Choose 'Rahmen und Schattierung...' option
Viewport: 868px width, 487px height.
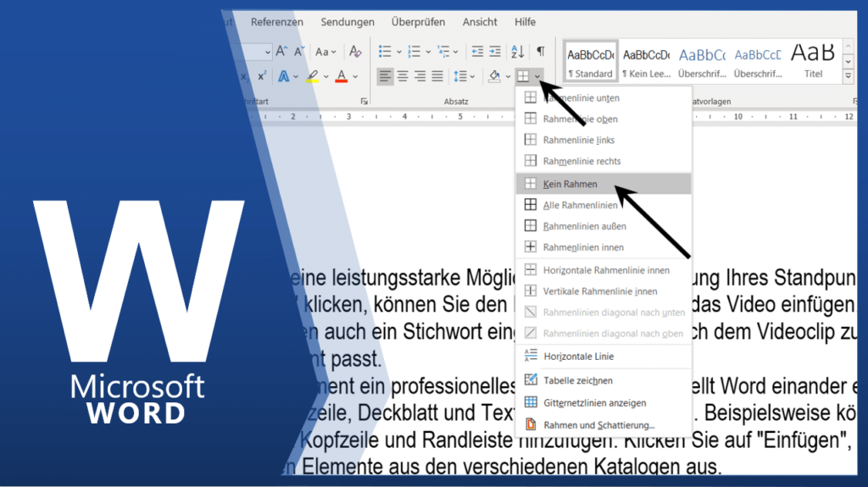(x=598, y=424)
